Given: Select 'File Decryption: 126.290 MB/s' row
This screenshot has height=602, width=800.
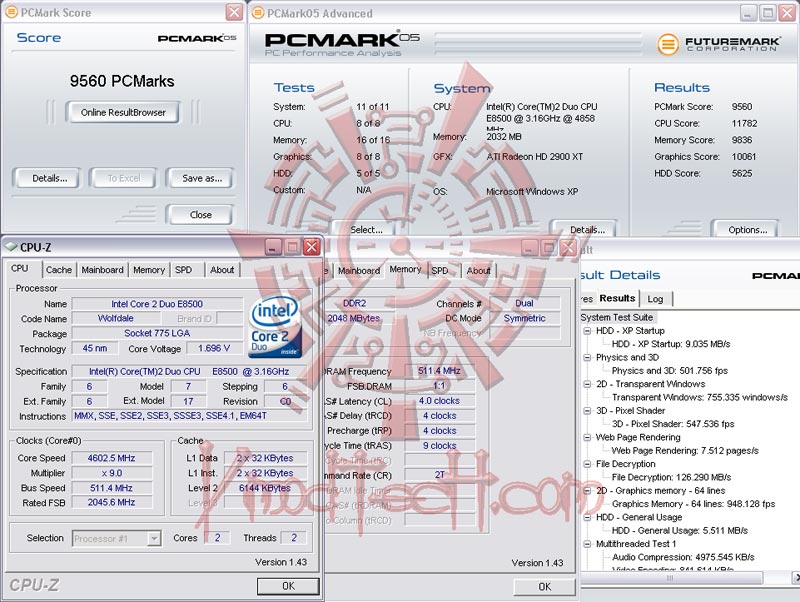Looking at the screenshot, I should 671,477.
